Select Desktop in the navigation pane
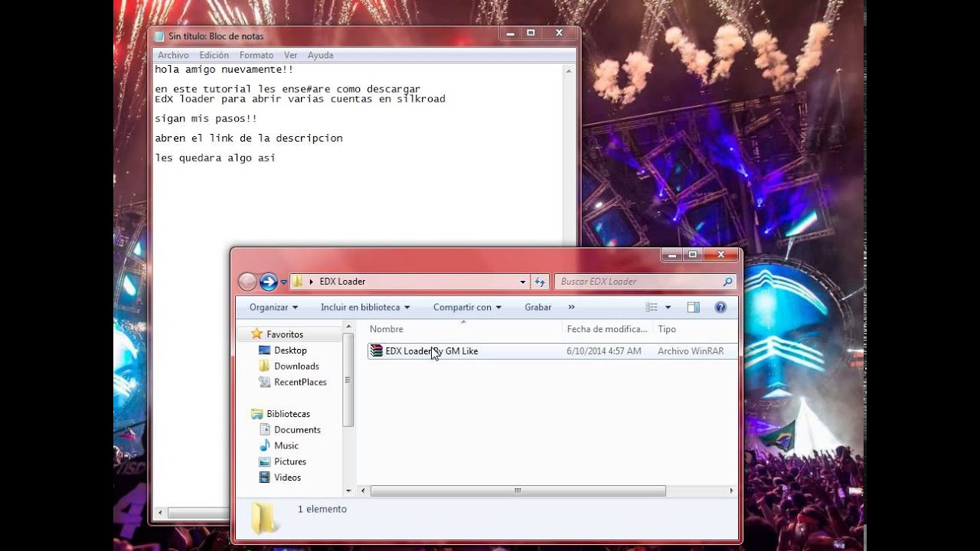 [x=290, y=350]
